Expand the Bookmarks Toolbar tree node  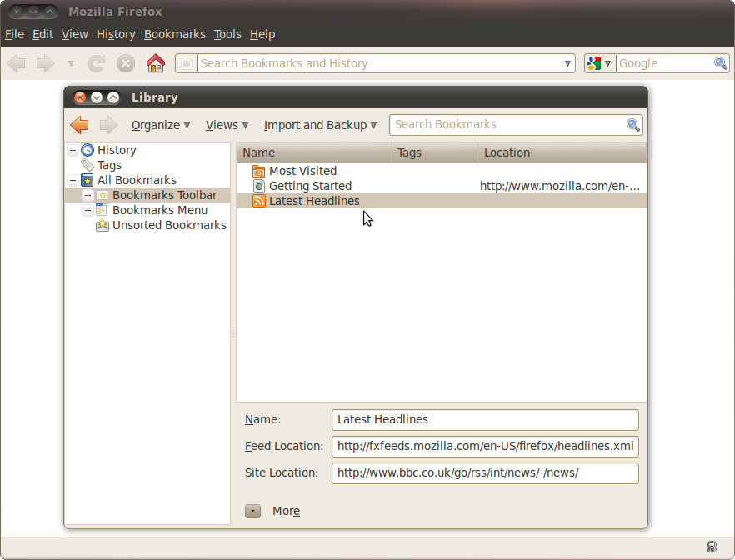coord(87,195)
